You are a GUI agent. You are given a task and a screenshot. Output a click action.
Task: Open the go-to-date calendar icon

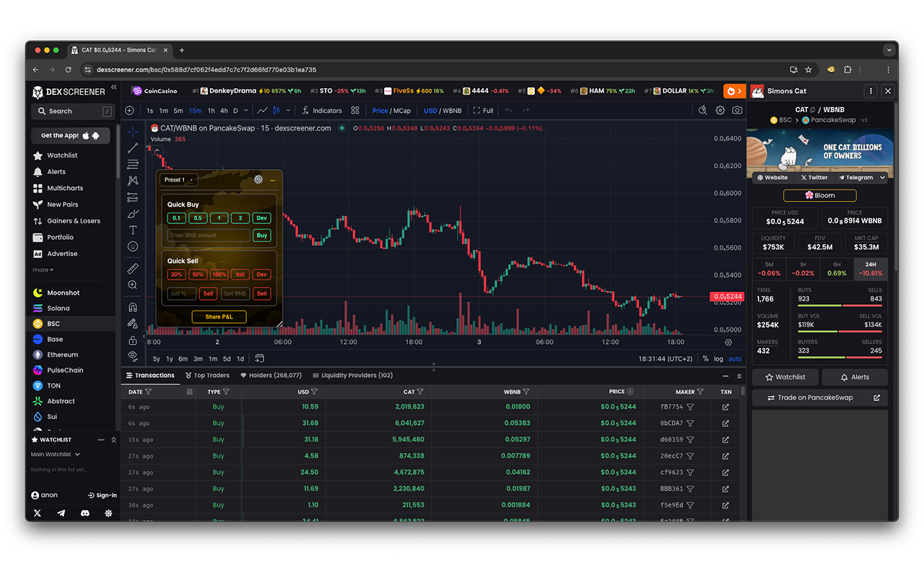point(259,358)
